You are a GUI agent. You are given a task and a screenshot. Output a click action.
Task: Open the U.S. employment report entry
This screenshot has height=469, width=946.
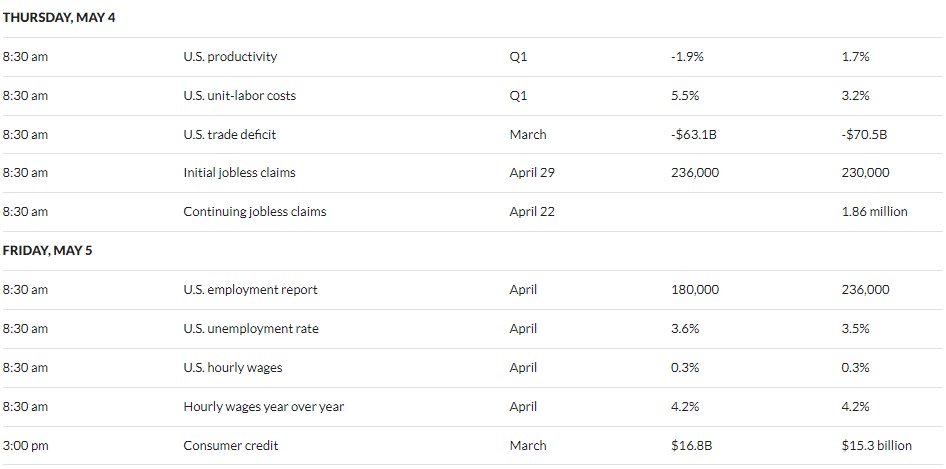point(250,290)
